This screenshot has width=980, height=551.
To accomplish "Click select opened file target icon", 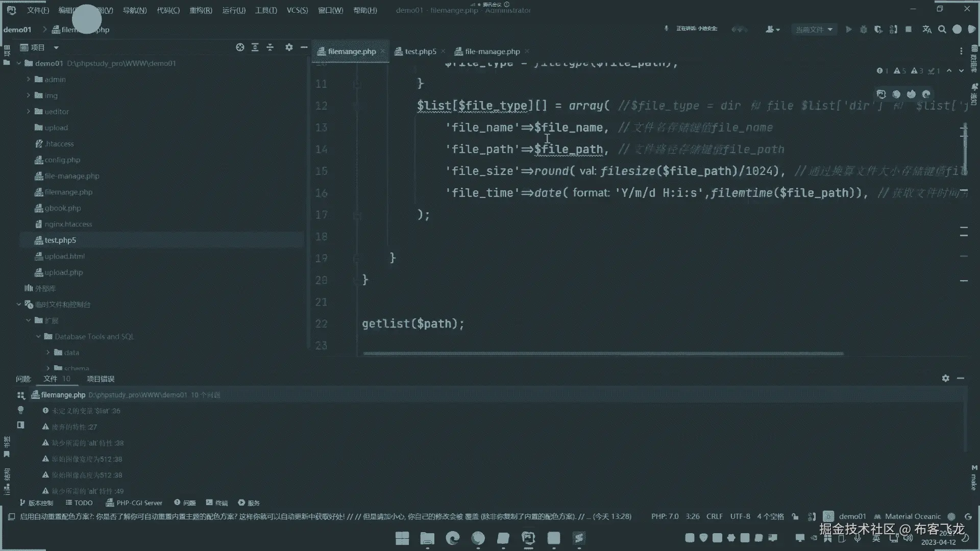I will pos(240,47).
